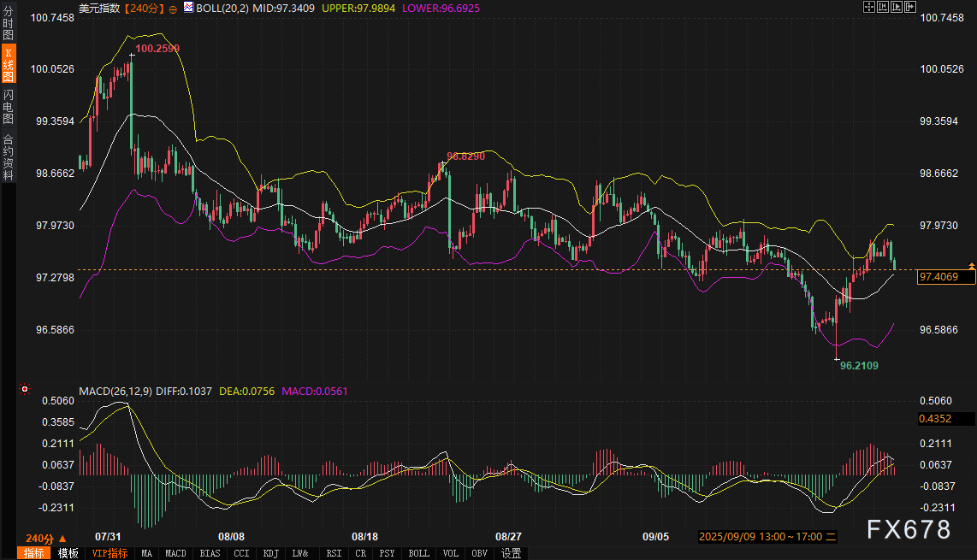Open the 240分 timeframe dropdown at bottom left
This screenshot has width=977, height=560.
[x=44, y=539]
